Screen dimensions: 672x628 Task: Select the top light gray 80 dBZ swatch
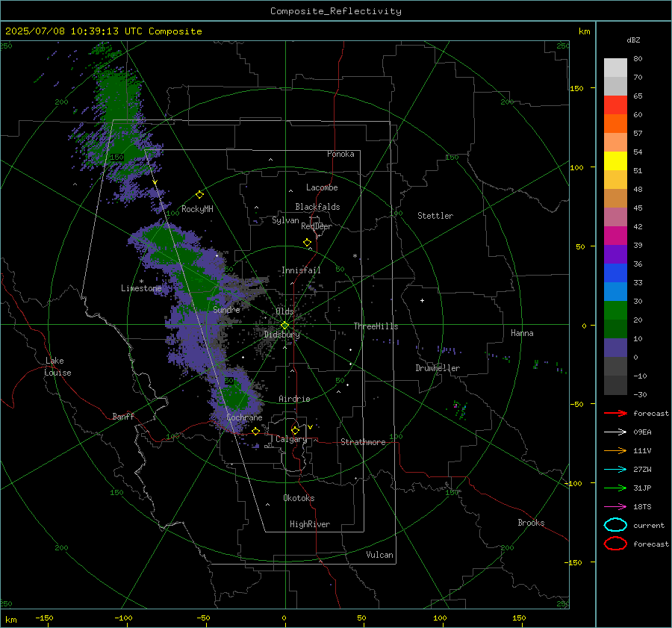615,68
